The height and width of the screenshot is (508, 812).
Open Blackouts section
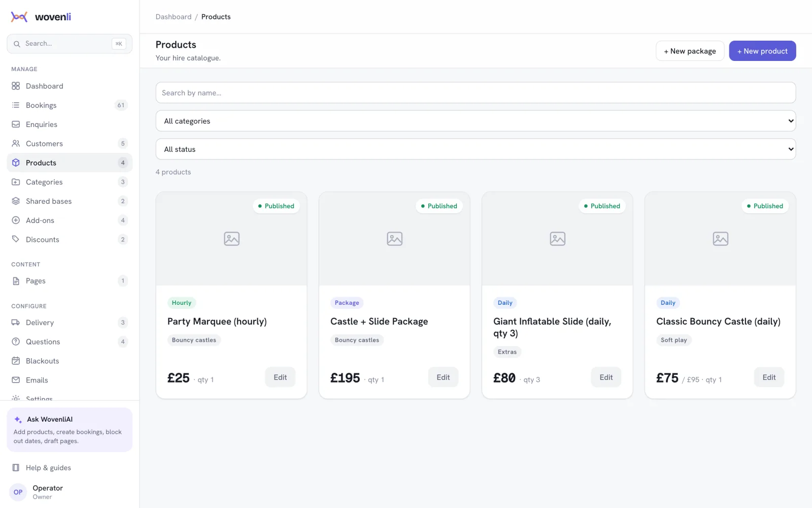coord(70,361)
